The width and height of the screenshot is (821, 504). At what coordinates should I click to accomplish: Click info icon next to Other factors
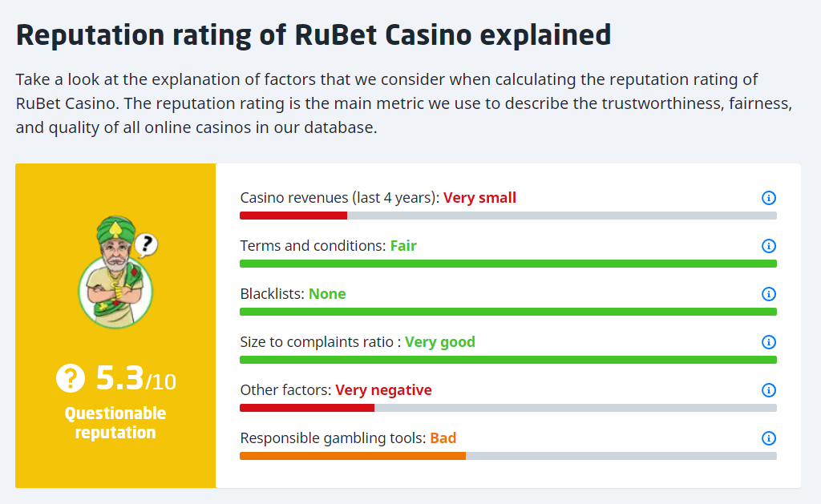769,390
